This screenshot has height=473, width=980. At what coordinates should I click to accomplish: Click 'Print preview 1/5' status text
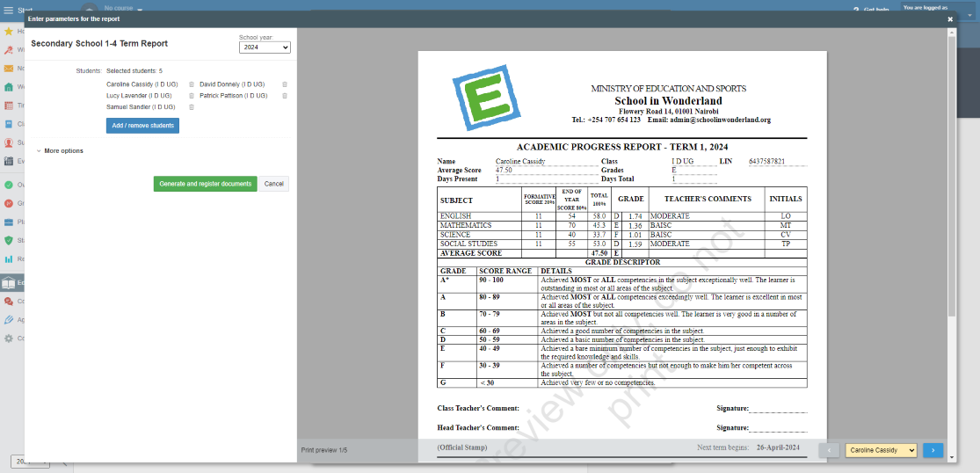(x=323, y=450)
